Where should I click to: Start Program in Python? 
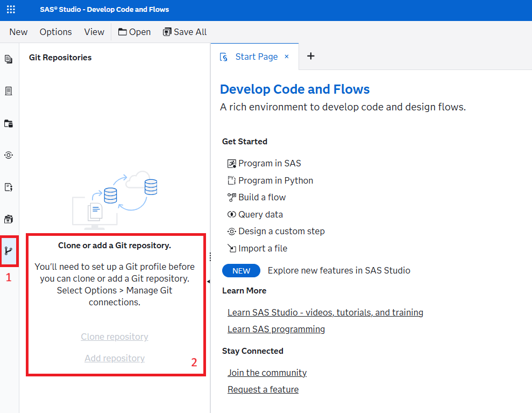coord(275,180)
